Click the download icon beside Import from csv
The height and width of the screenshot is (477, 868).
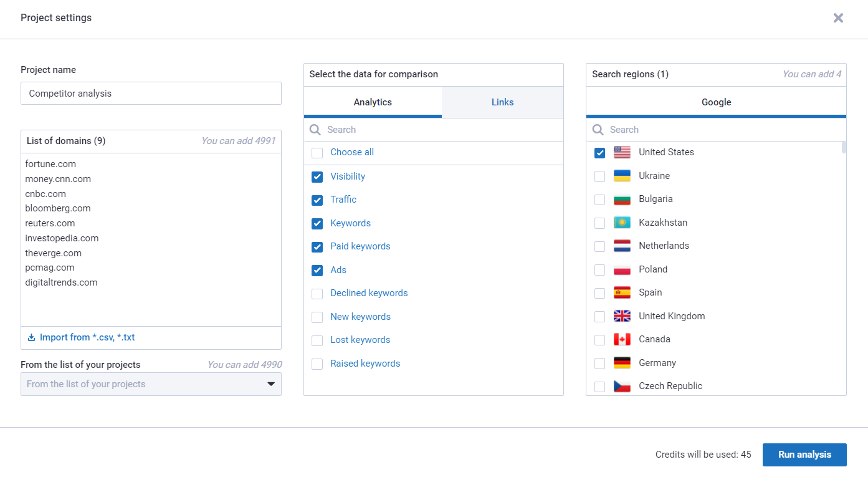[32, 337]
